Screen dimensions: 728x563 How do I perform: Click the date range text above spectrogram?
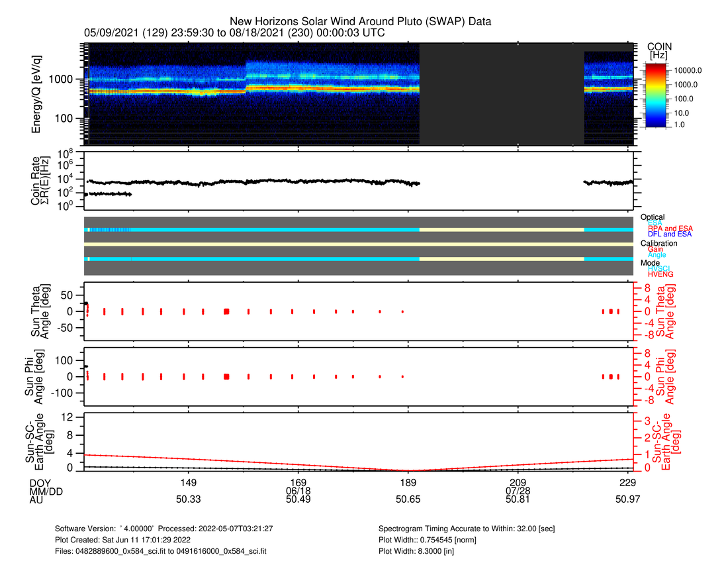(234, 32)
